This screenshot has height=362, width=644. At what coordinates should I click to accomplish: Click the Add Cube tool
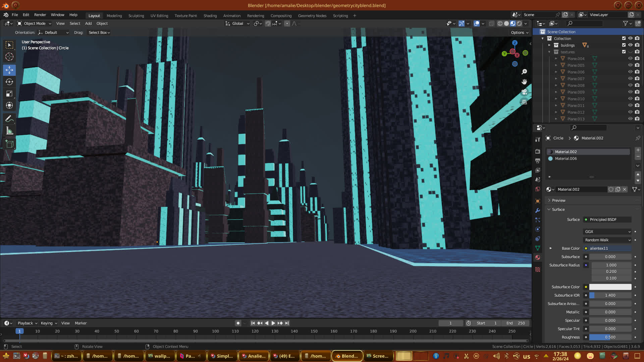click(9, 144)
